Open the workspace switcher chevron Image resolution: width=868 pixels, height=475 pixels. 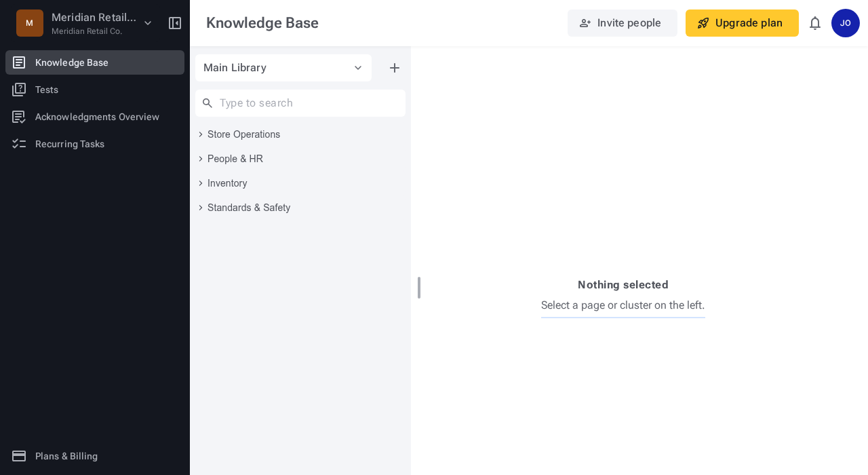(148, 23)
